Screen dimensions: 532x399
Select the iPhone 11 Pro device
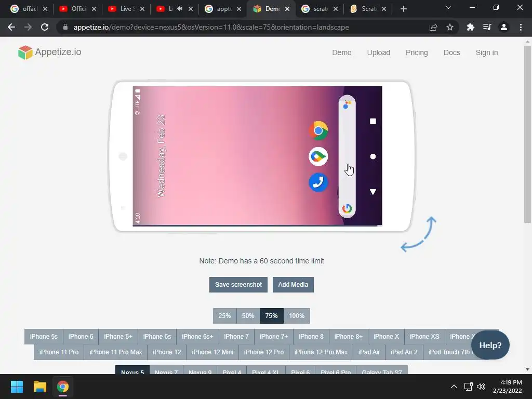point(59,352)
